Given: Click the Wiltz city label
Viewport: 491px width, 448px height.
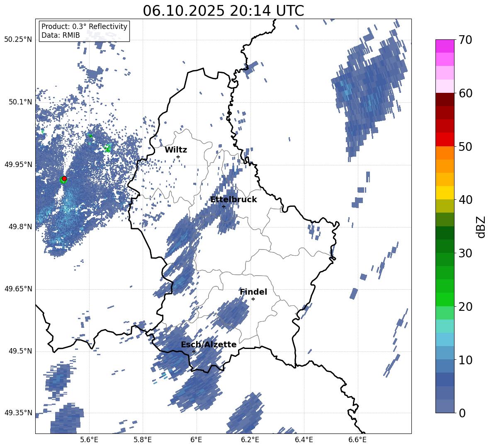Looking at the screenshot, I should click(x=176, y=150).
